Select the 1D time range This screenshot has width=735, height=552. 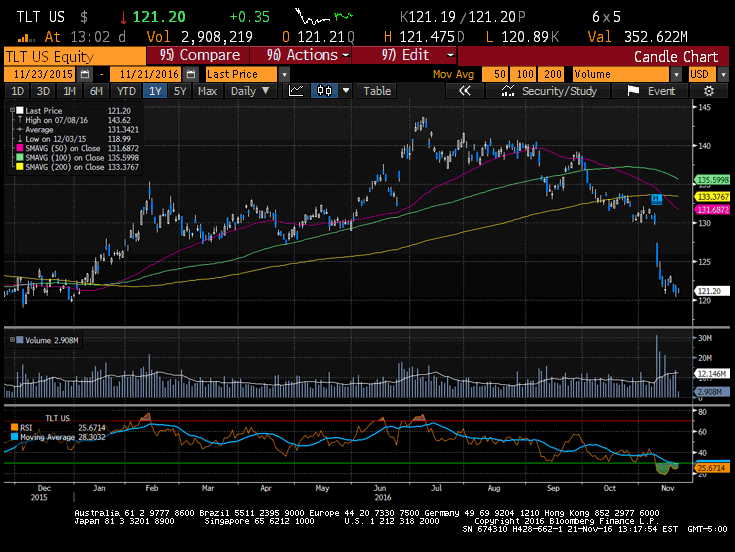[x=17, y=90]
